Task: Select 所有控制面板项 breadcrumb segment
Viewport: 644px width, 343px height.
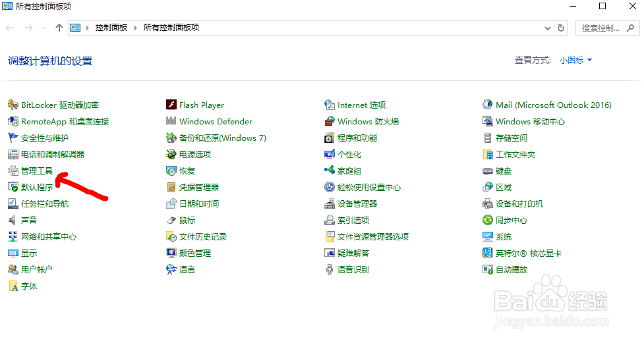Action: (171, 28)
